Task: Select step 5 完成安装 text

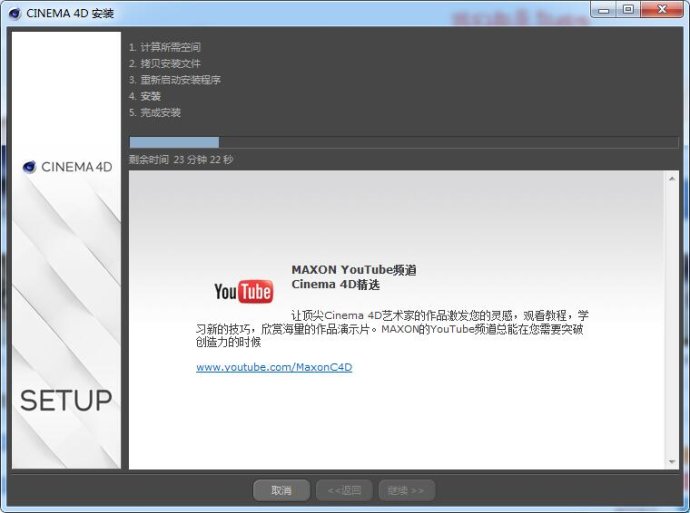Action: (155, 112)
